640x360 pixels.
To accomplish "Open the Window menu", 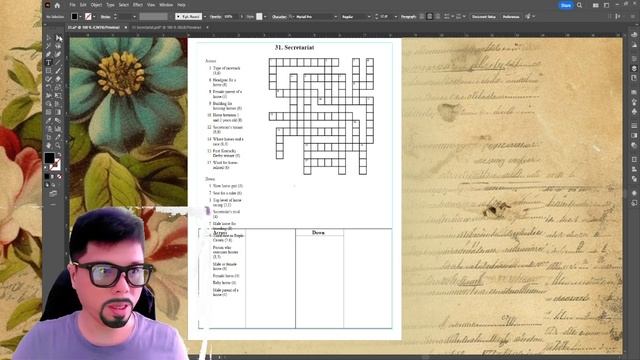I will [166, 5].
